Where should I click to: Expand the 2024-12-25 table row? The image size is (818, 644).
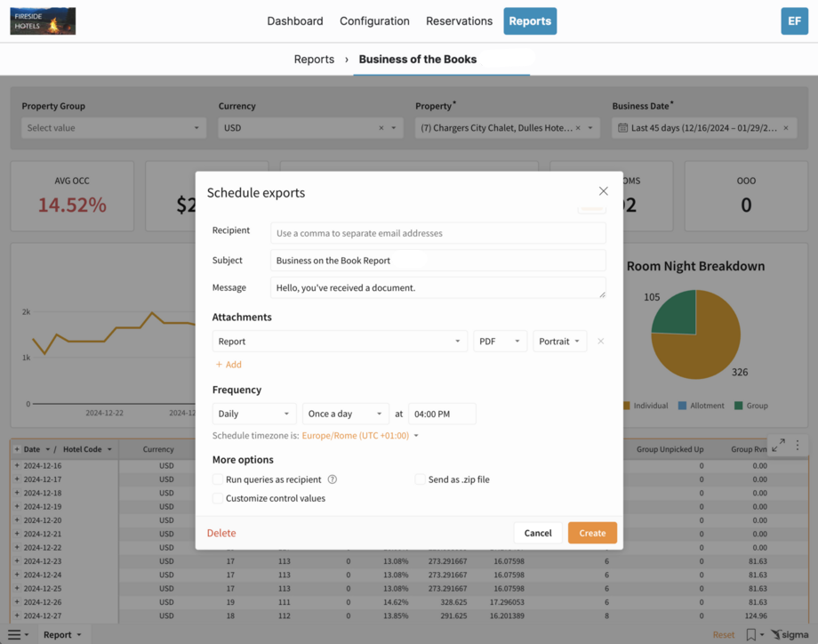pyautogui.click(x=17, y=588)
